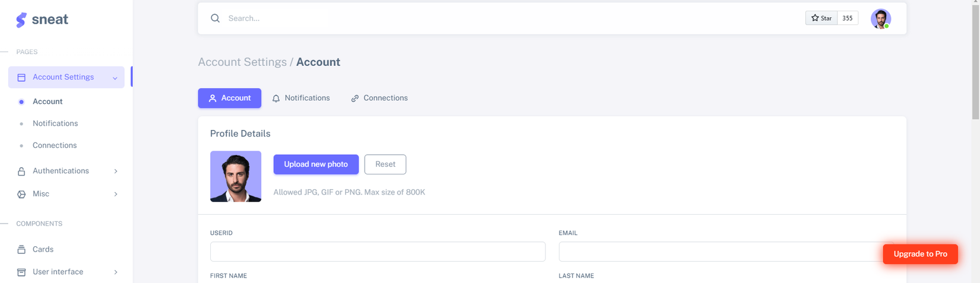Click the Sneat logo icon
Image resolution: width=980 pixels, height=283 pixels.
(x=21, y=20)
